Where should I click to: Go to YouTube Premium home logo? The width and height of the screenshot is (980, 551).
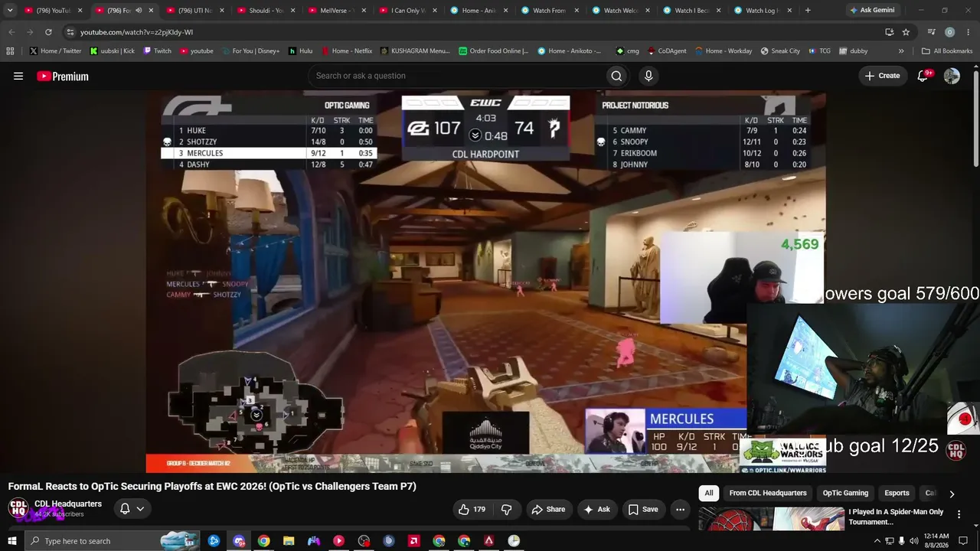pyautogui.click(x=63, y=76)
